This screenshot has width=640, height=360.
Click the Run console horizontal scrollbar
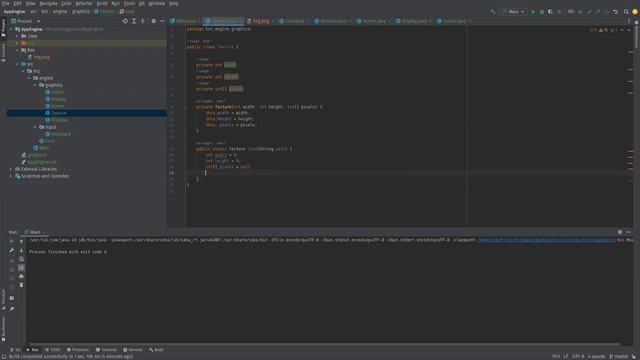324,344
